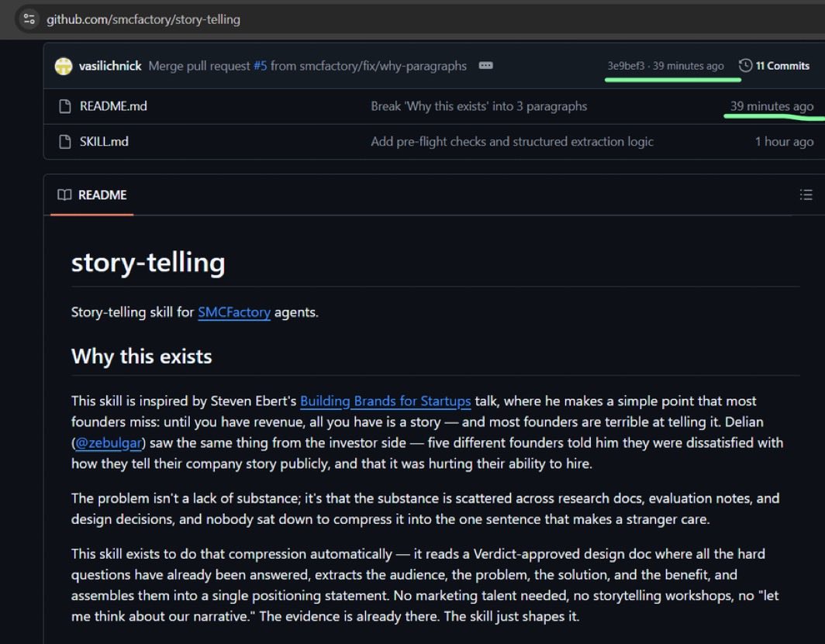This screenshot has width=825, height=644.
Task: Expand commit details ellipsis button
Action: [485, 65]
